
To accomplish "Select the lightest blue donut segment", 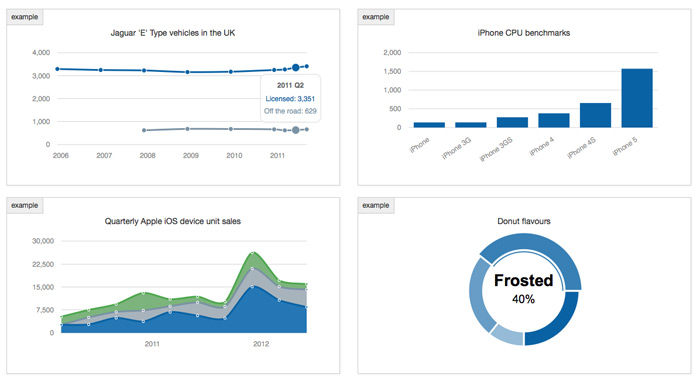I will (509, 335).
